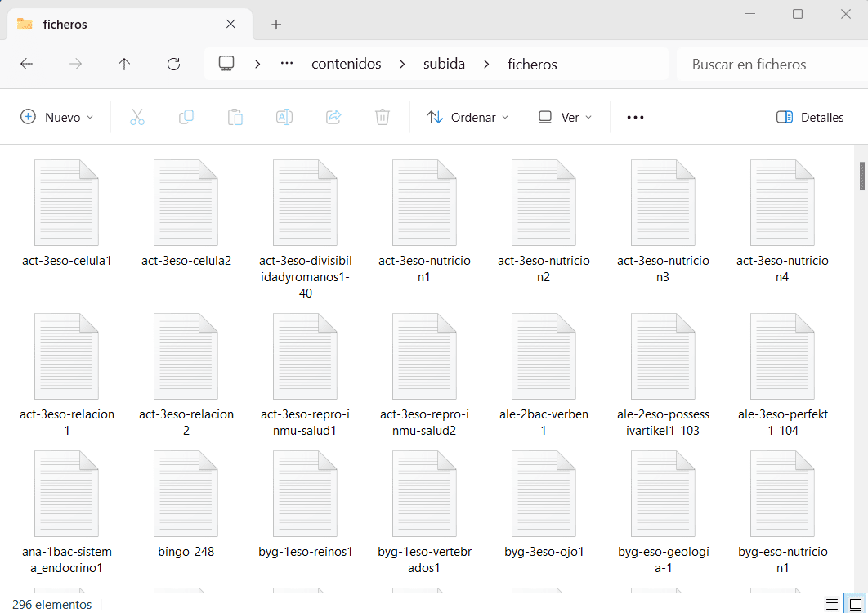Click the Paste clipboard icon
This screenshot has height=613, width=868.
pyautogui.click(x=235, y=117)
